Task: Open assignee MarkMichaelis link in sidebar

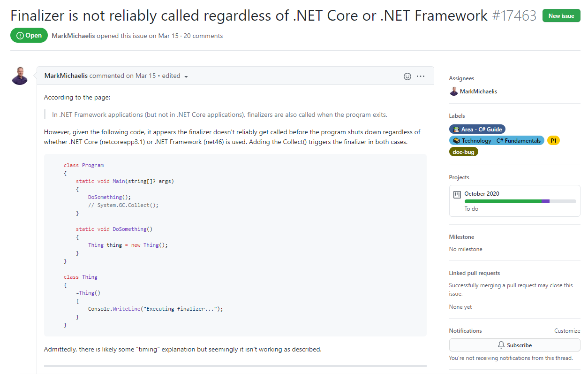Action: (x=478, y=92)
